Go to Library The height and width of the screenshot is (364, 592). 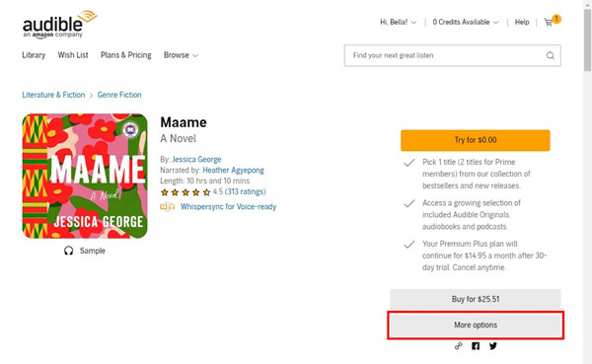coord(34,55)
